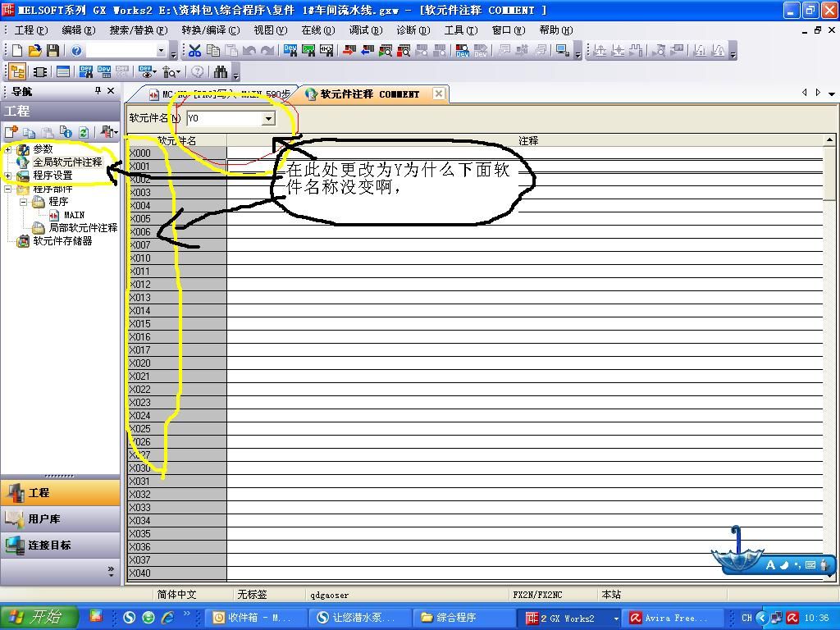840x630 pixels.
Task: Open the 工具(T) menu
Action: [461, 30]
